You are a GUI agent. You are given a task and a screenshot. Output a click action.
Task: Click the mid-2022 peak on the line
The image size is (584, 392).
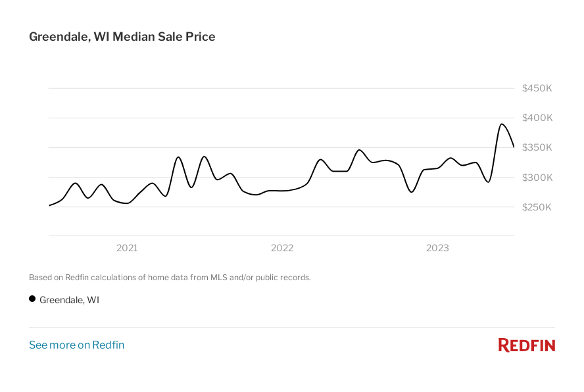pos(359,150)
